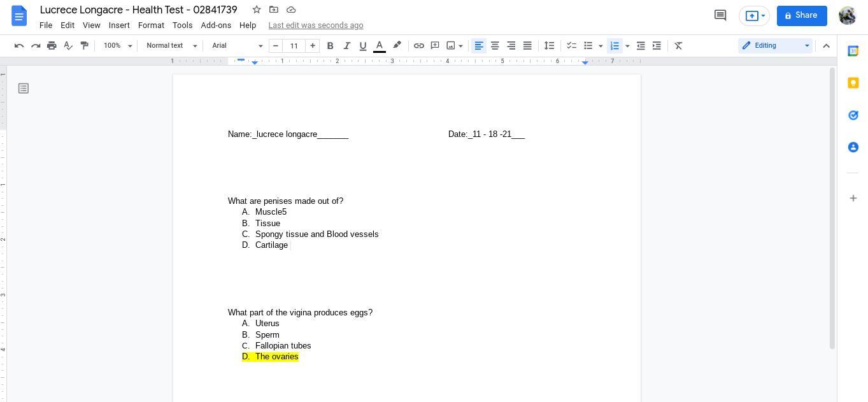
Task: Star this document
Action: 256,10
